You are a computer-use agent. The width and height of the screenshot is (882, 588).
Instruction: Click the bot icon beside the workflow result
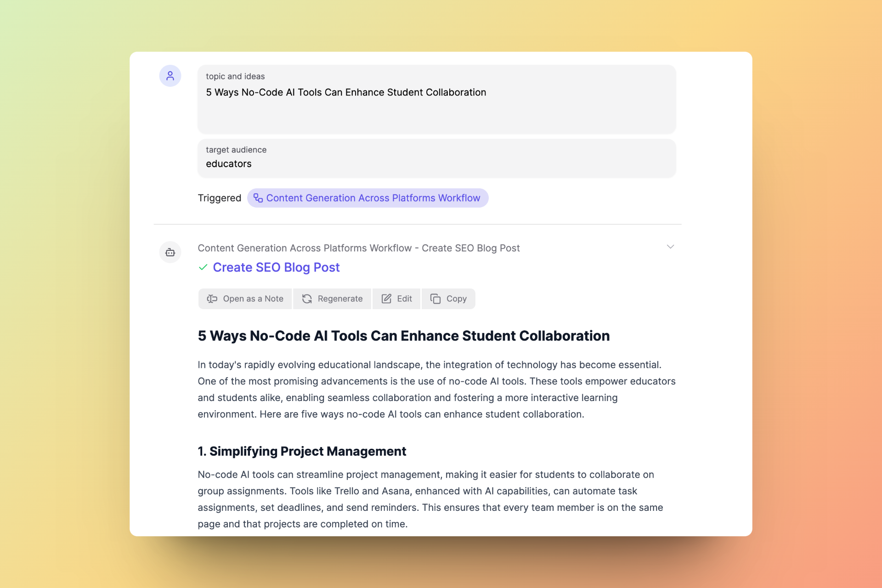(170, 252)
